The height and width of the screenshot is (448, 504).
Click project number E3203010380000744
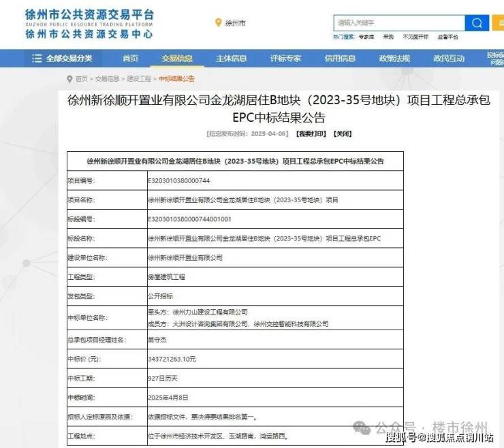point(178,180)
